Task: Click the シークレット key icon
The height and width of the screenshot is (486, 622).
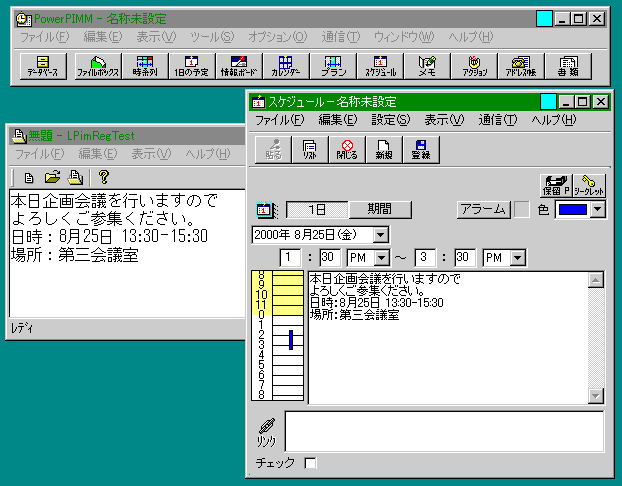Action: tap(588, 183)
